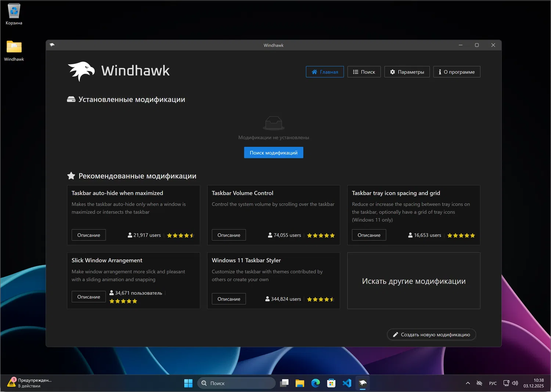The height and width of the screenshot is (392, 551).
Task: Open File Explorer from the taskbar
Action: click(300, 383)
